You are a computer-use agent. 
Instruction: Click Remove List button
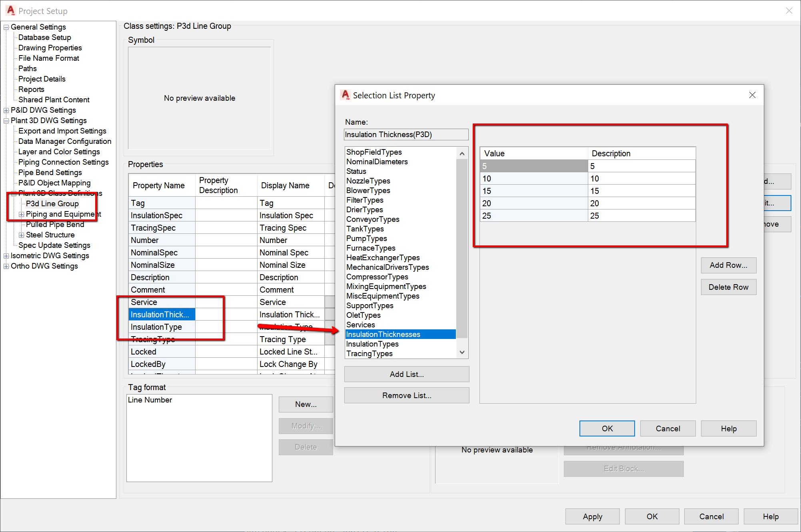click(406, 396)
